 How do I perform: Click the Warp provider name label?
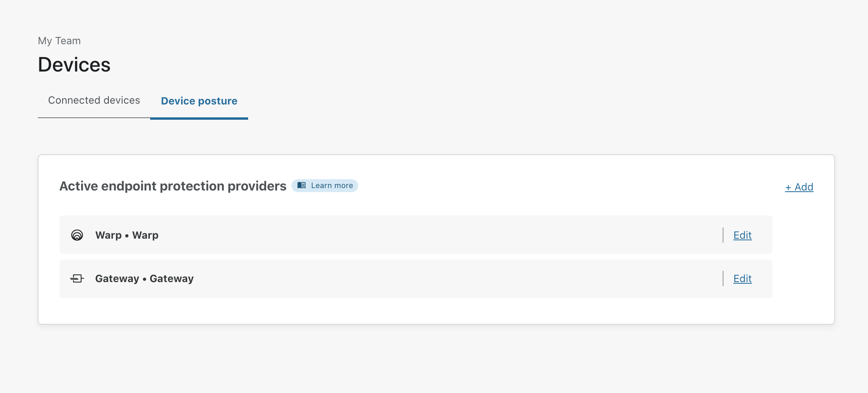coord(126,235)
